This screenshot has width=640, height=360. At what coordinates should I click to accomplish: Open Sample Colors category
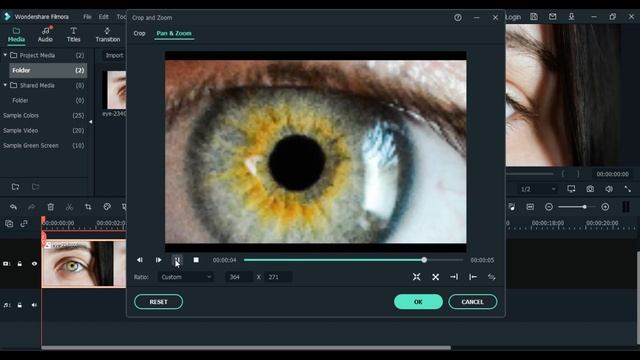(x=44, y=116)
